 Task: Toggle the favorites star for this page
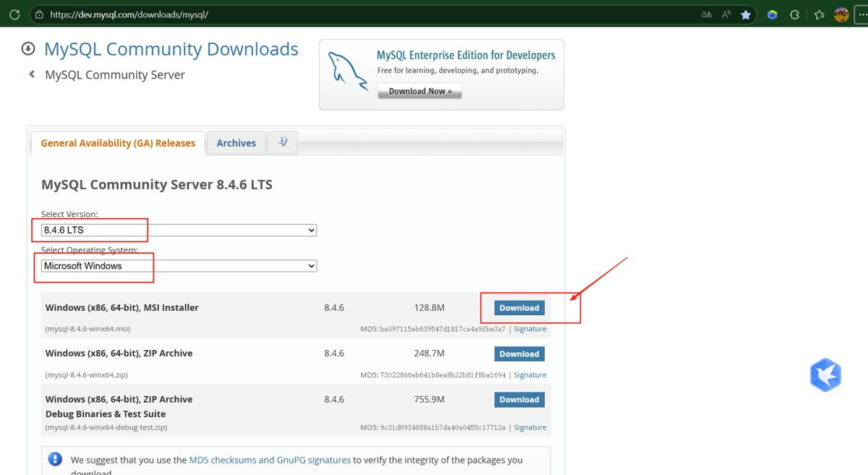tap(746, 14)
